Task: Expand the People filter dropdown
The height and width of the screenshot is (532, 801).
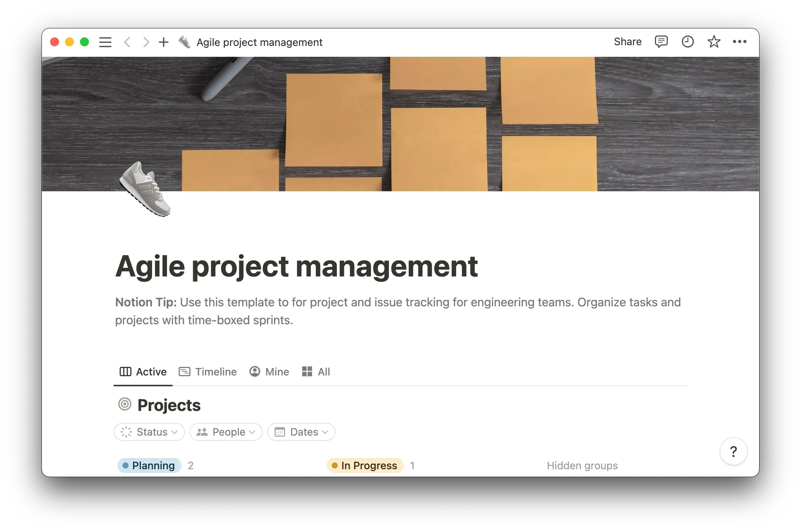Action: tap(226, 432)
